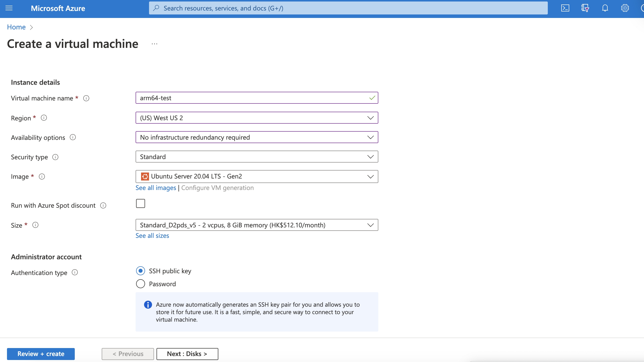Expand the Size dropdown
Image resolution: width=644 pixels, height=362 pixels.
[256, 225]
